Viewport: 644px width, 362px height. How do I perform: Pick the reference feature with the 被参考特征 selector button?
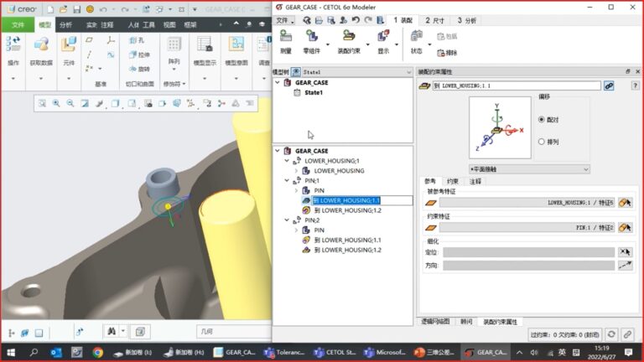625,202
